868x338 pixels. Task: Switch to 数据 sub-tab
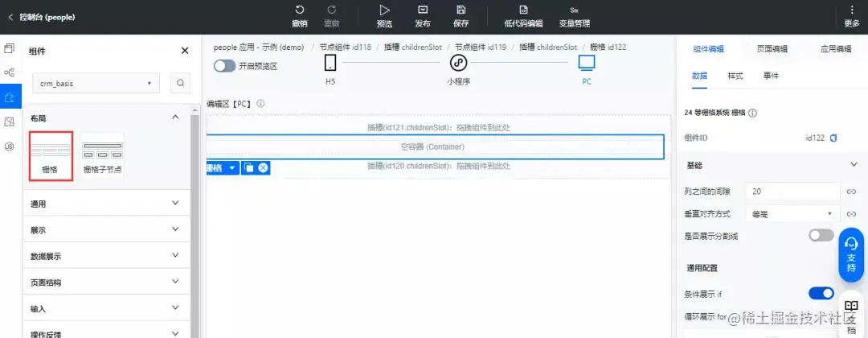(700, 76)
